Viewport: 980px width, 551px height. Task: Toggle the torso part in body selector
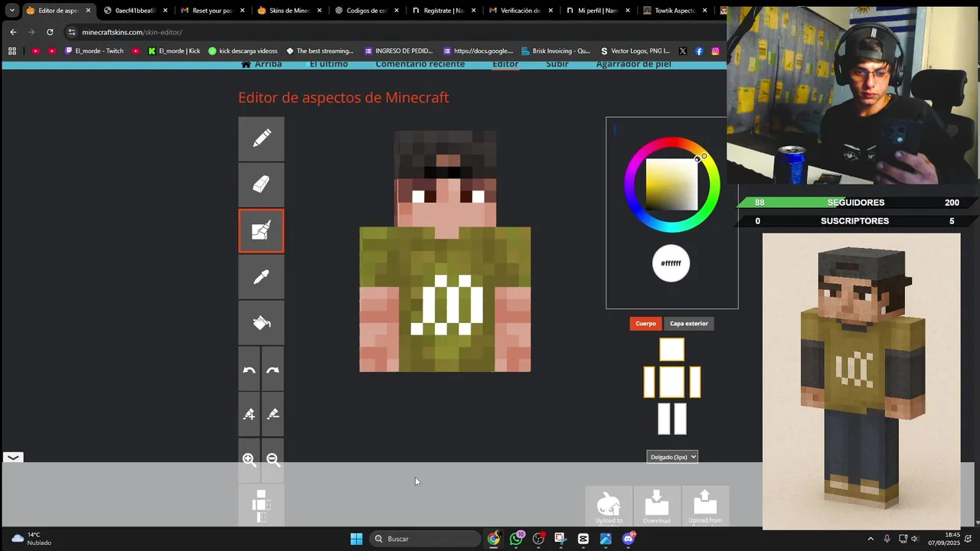(x=671, y=382)
